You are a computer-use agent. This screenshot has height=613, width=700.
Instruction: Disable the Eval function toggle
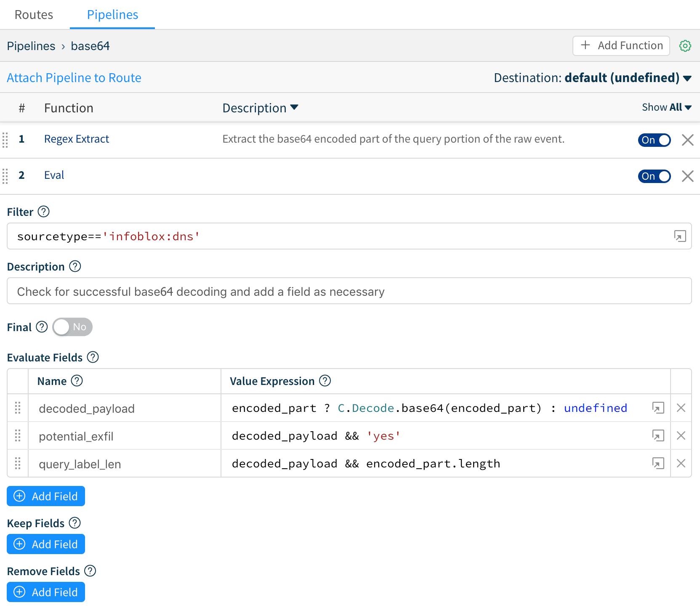click(654, 176)
